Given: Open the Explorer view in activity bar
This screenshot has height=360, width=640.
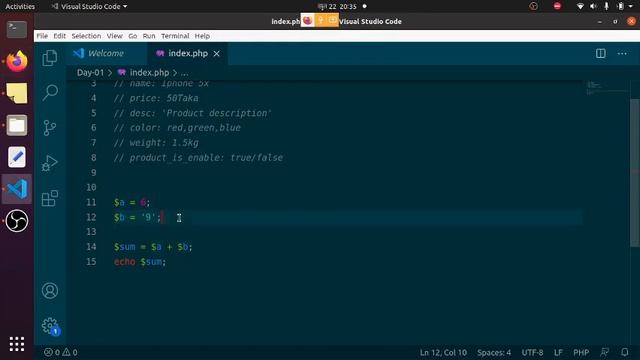Looking at the screenshot, I should [50, 58].
